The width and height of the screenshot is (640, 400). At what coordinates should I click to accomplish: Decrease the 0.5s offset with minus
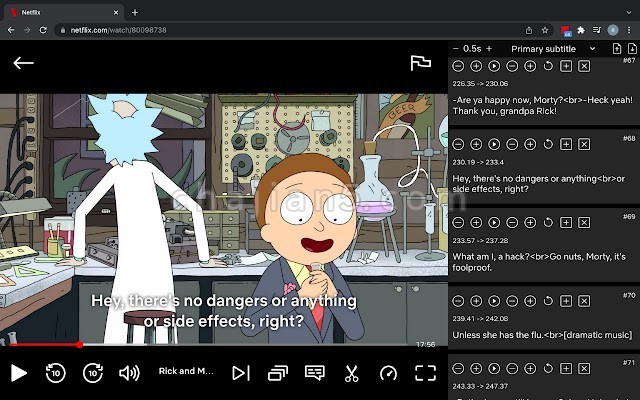pos(456,49)
